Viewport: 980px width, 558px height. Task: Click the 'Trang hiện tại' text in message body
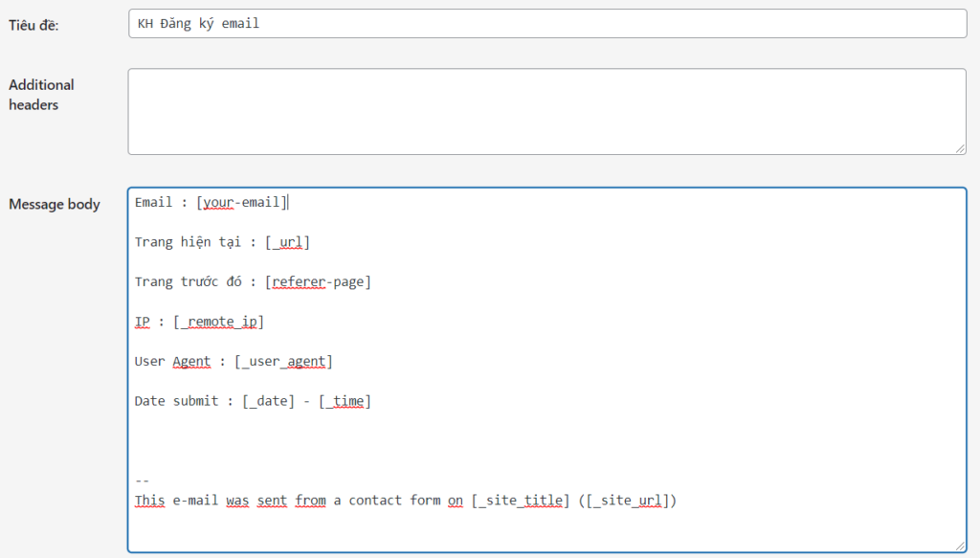188,242
